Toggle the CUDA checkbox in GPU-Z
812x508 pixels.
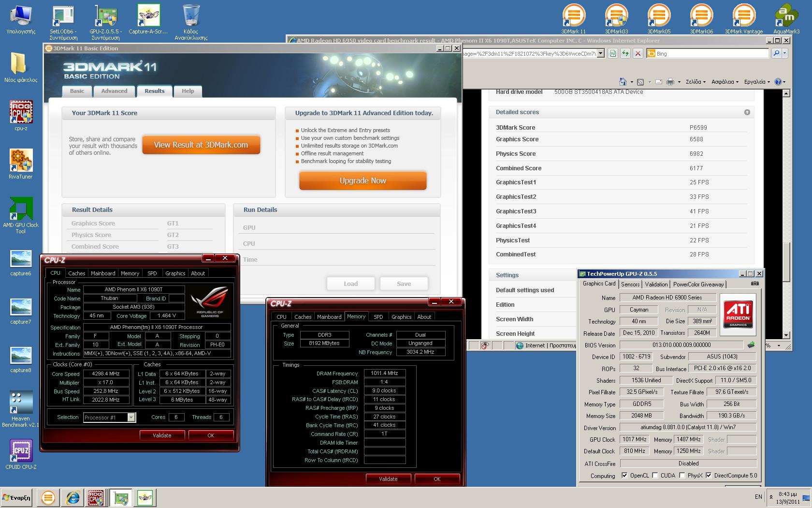[655, 476]
